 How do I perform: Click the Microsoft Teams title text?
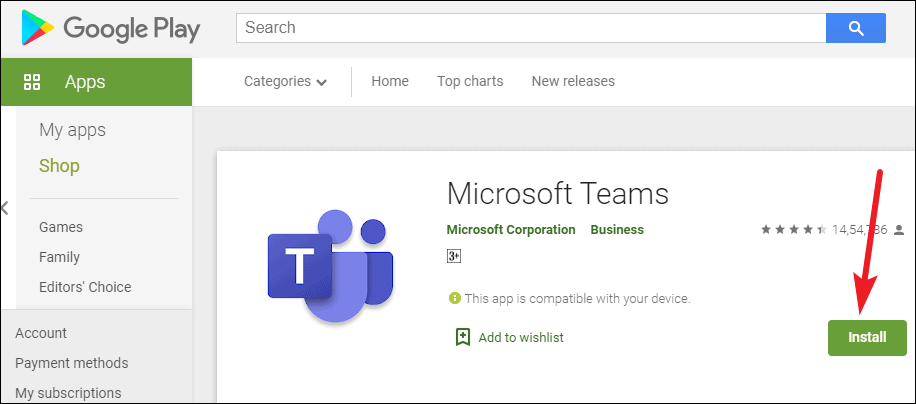click(x=557, y=194)
